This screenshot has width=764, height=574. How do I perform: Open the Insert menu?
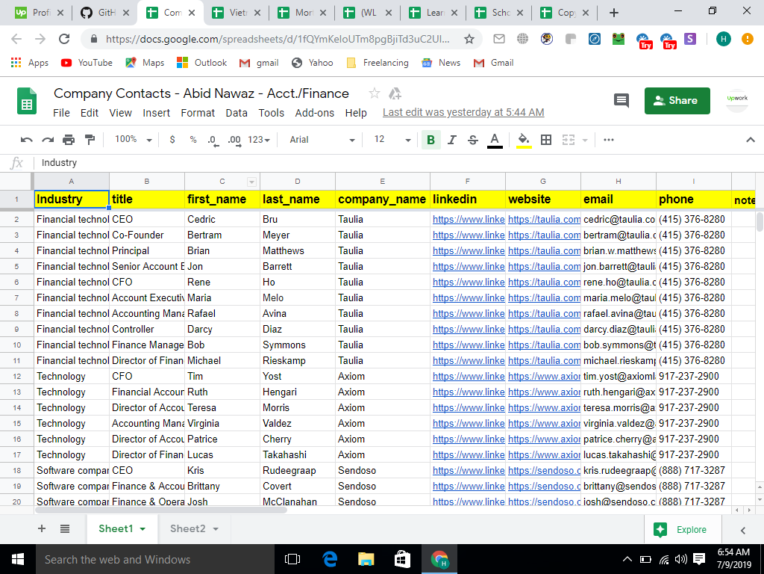[x=156, y=113]
